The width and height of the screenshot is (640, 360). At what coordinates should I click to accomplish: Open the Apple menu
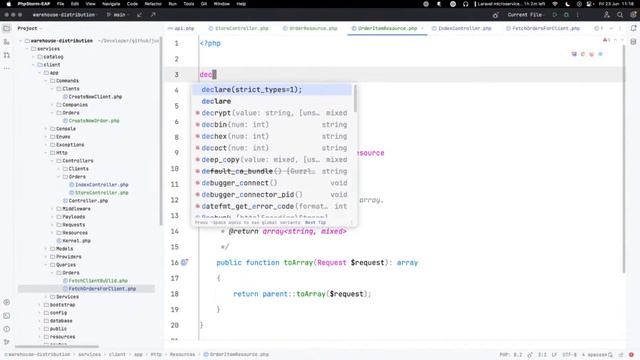tap(8, 4)
